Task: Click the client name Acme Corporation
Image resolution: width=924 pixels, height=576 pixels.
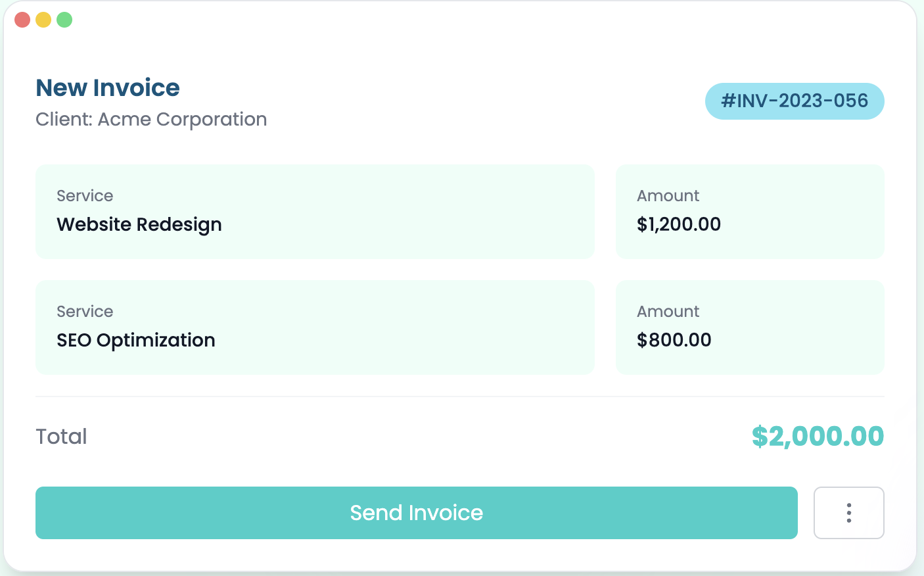Action: coord(151,119)
